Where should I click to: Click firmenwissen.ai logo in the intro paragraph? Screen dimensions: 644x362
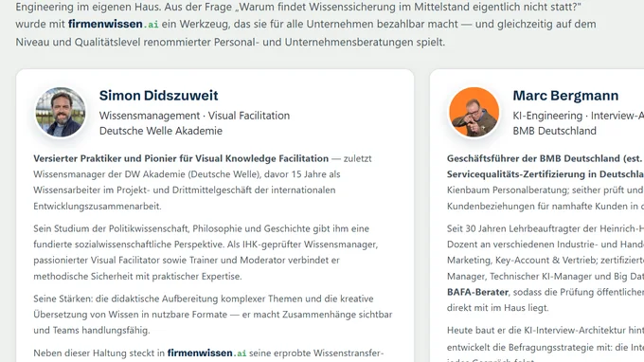coord(114,25)
